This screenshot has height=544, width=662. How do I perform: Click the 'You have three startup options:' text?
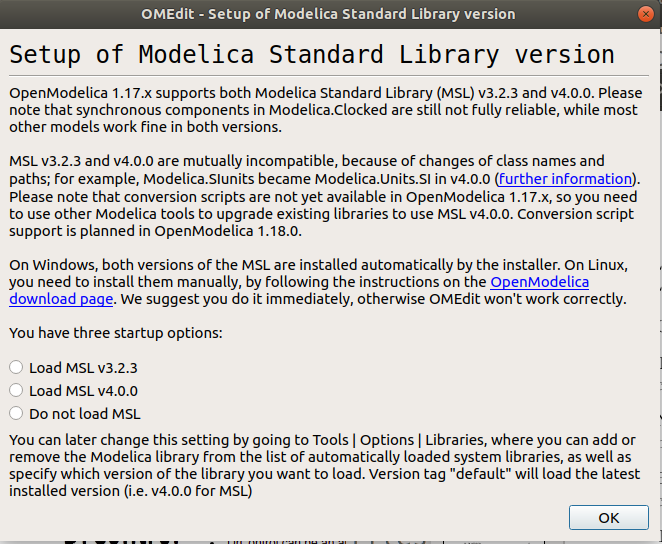point(116,333)
